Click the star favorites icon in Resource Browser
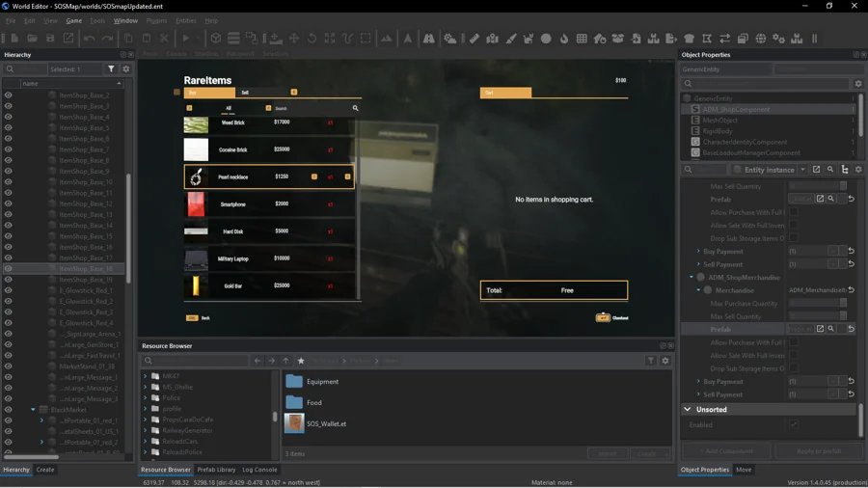The image size is (868, 488). pos(301,361)
